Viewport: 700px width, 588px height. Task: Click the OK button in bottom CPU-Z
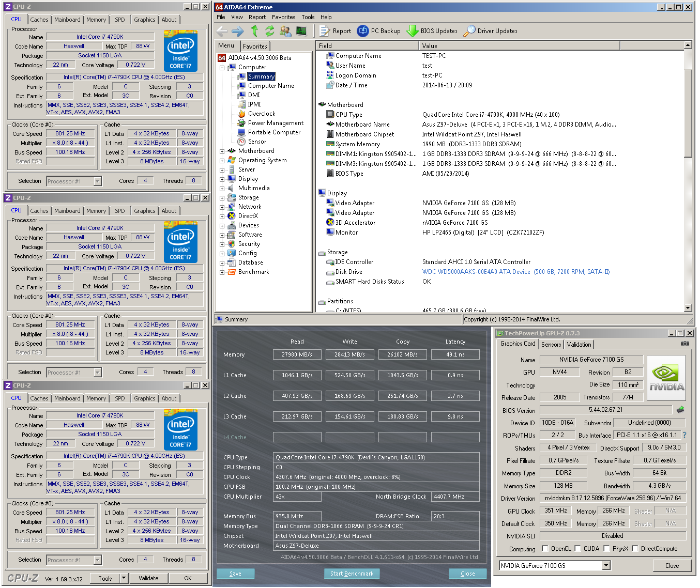[x=188, y=578]
